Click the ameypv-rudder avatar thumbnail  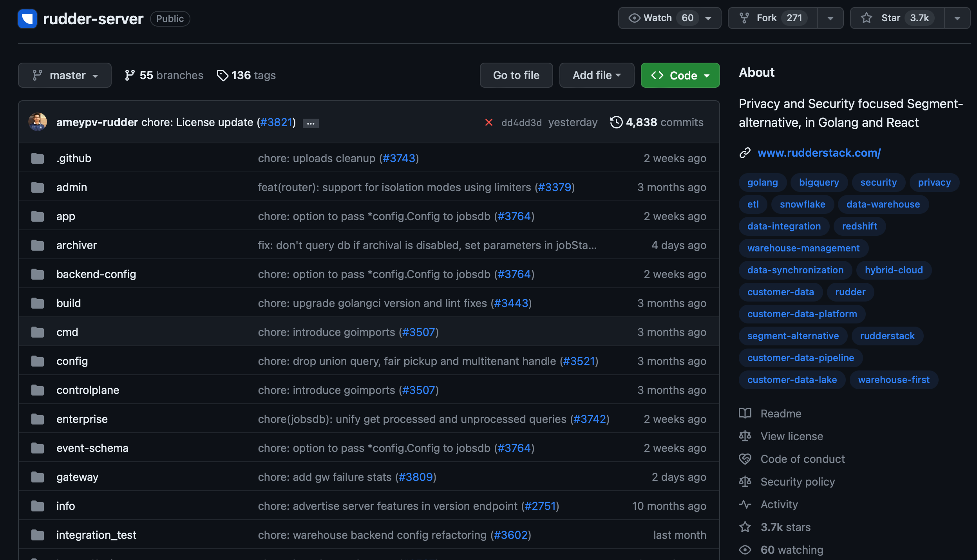pos(38,122)
